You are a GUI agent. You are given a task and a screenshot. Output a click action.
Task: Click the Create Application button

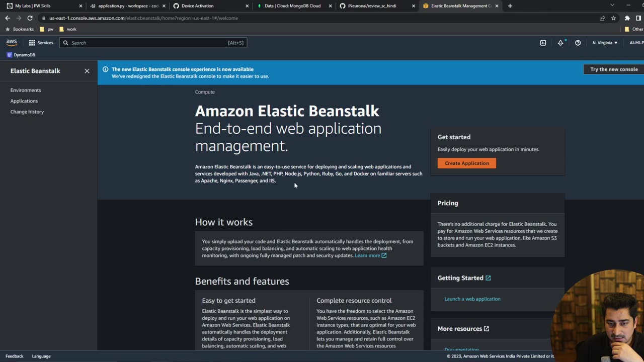pyautogui.click(x=467, y=163)
